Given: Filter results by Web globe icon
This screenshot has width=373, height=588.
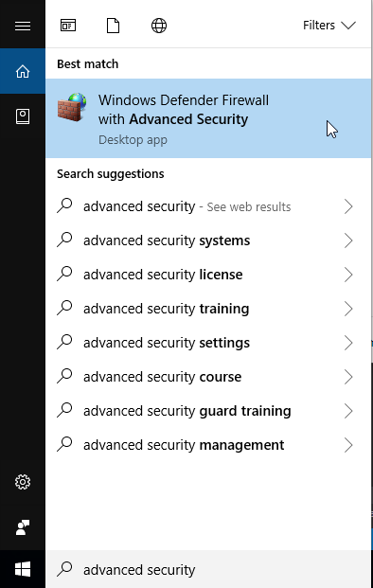Looking at the screenshot, I should [159, 26].
